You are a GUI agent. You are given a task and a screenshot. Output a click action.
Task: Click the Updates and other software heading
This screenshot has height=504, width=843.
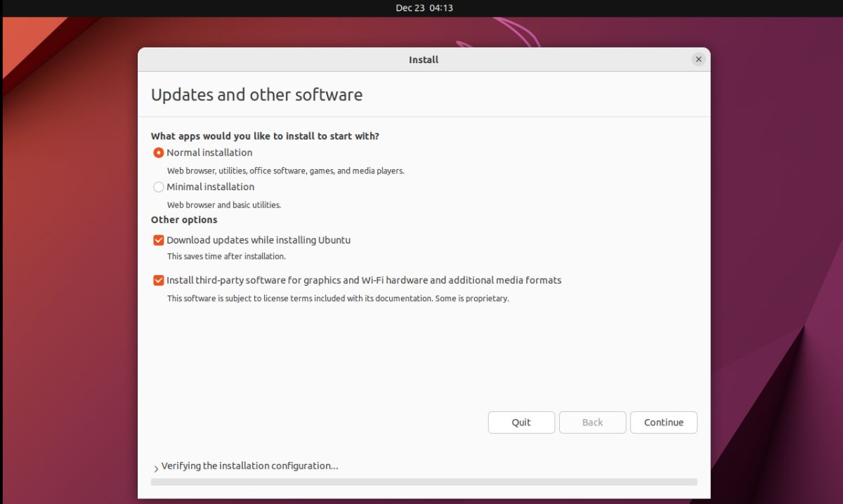[256, 94]
